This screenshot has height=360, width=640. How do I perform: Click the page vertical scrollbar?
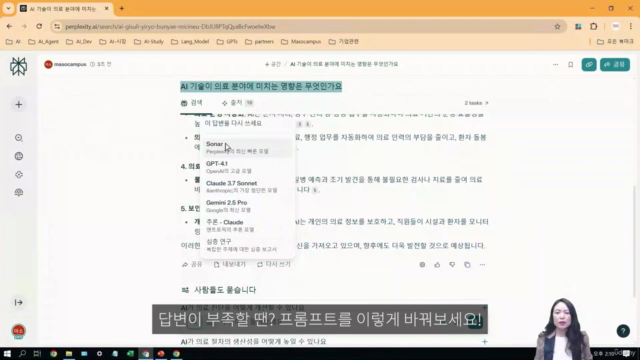(x=634, y=241)
